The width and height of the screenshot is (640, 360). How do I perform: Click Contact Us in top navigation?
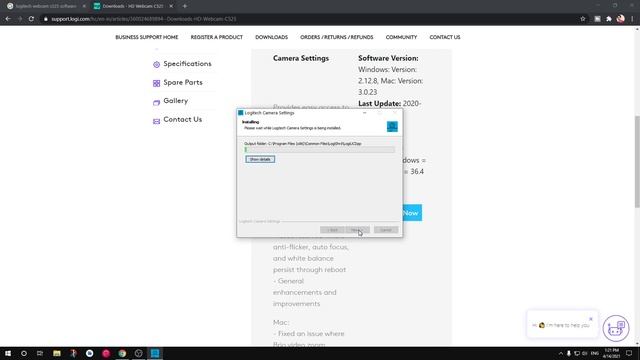click(444, 37)
